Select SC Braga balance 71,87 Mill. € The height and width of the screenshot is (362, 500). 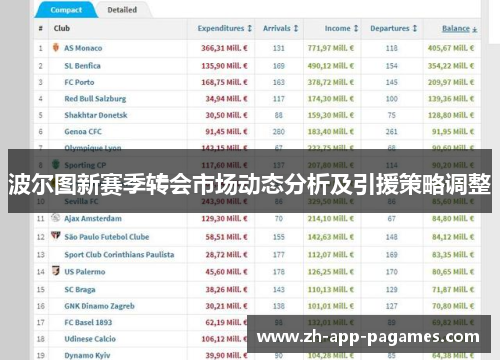(453, 289)
